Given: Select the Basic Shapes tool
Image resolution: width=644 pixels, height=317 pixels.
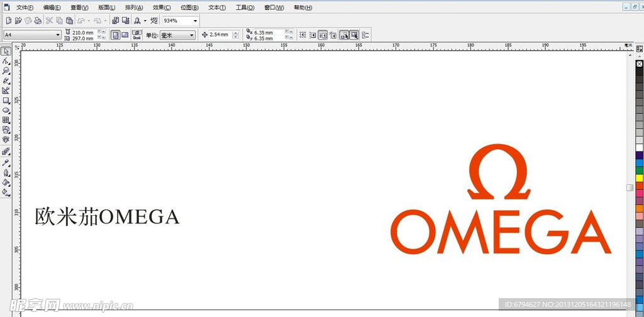Looking at the screenshot, I should [6, 130].
